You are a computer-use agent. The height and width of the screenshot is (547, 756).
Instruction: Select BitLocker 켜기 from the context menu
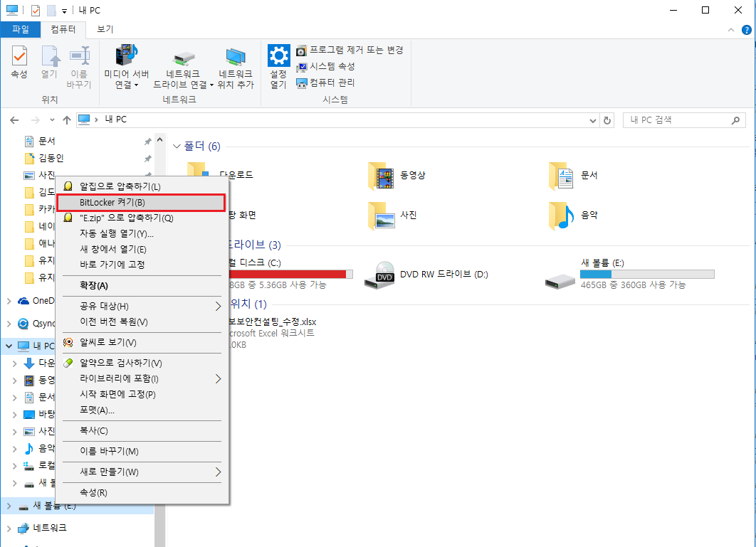tap(141, 203)
